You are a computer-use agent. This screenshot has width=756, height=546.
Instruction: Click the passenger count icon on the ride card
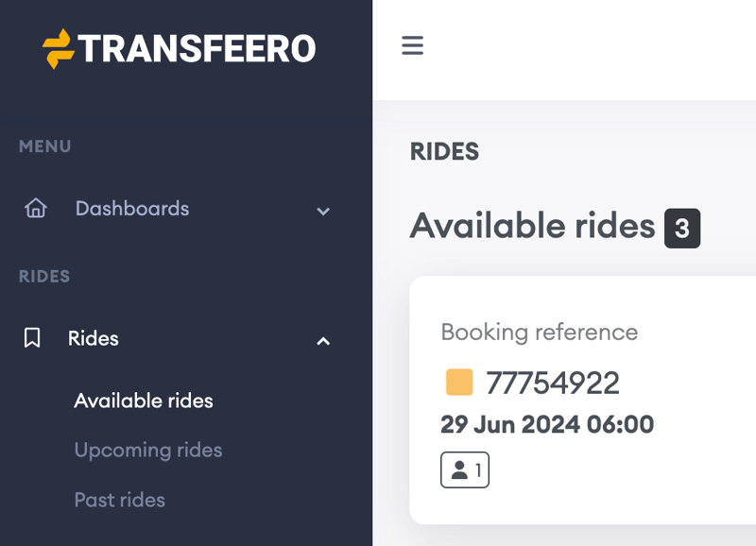click(465, 469)
